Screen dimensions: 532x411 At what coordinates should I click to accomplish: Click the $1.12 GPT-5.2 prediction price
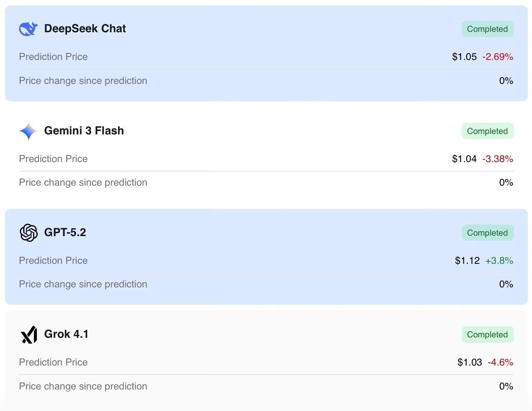467,260
